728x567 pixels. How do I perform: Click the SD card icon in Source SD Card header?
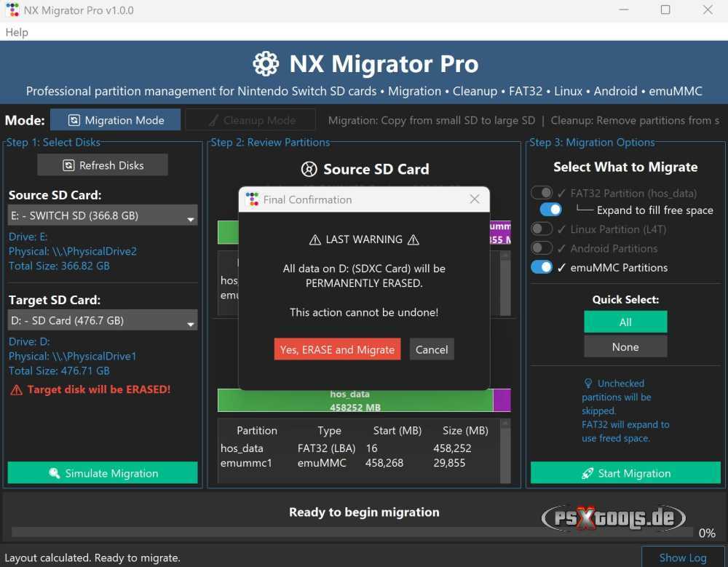tap(309, 169)
